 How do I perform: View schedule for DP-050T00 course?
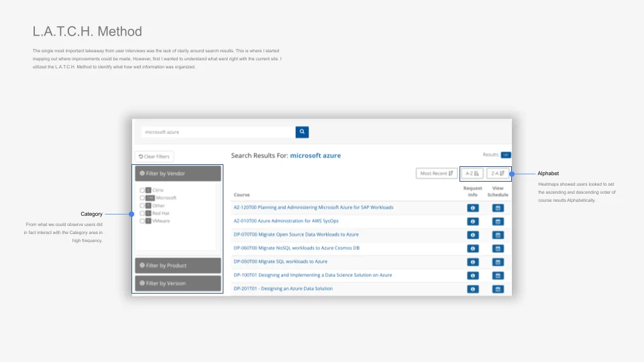point(498,262)
